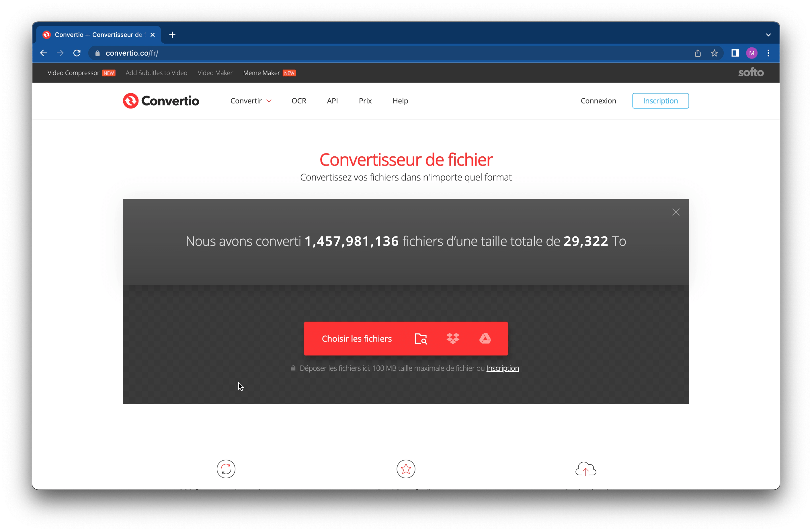812x532 pixels.
Task: Open the Chrome profile M avatar
Action: [752, 53]
